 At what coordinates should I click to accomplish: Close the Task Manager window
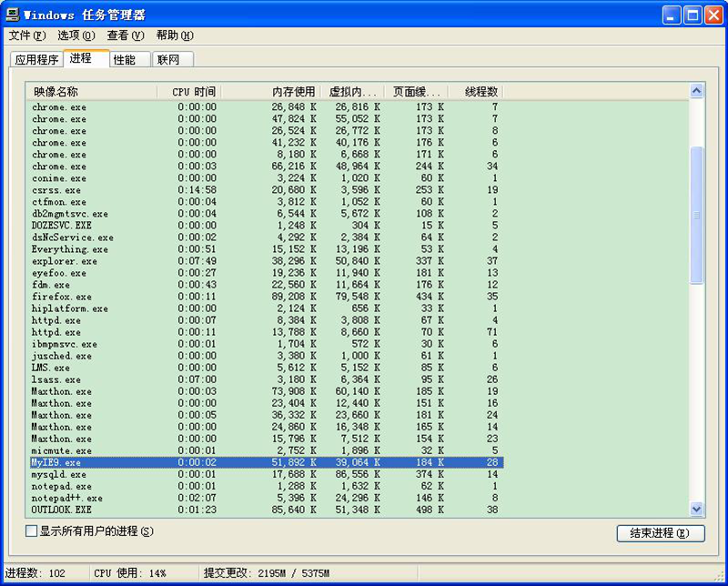pos(713,15)
